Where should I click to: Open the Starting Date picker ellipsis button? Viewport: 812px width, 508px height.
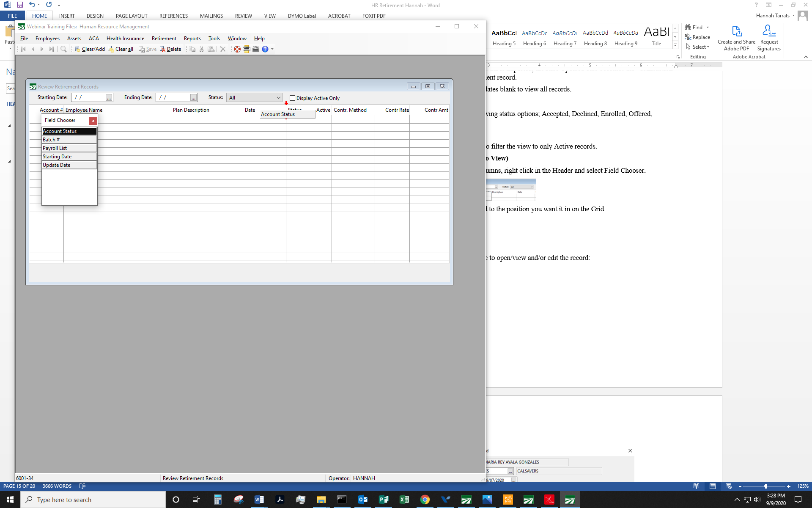coord(109,98)
